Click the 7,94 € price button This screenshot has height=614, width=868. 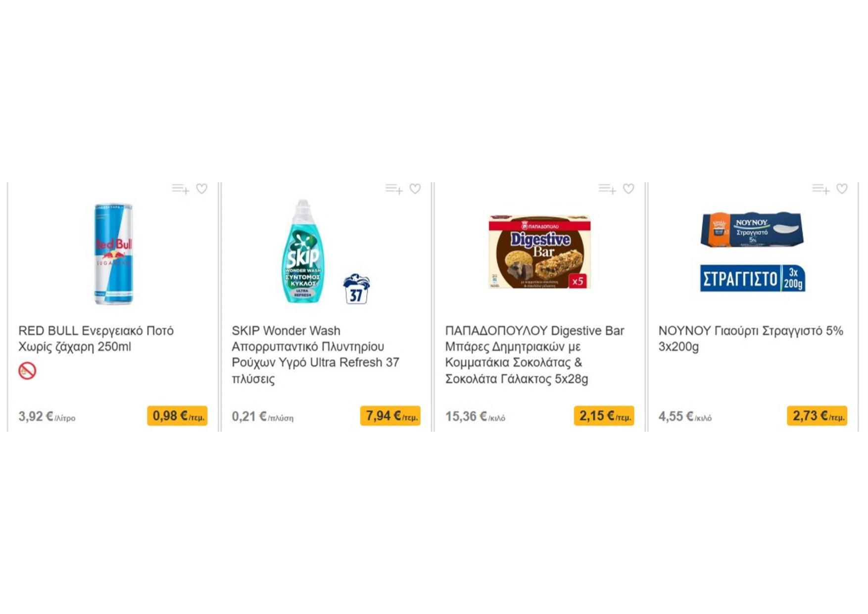[390, 416]
